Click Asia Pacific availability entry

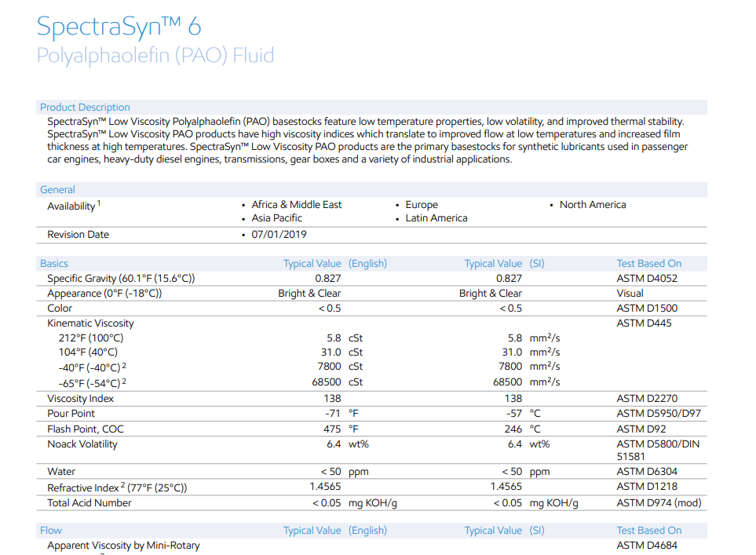[x=277, y=218]
